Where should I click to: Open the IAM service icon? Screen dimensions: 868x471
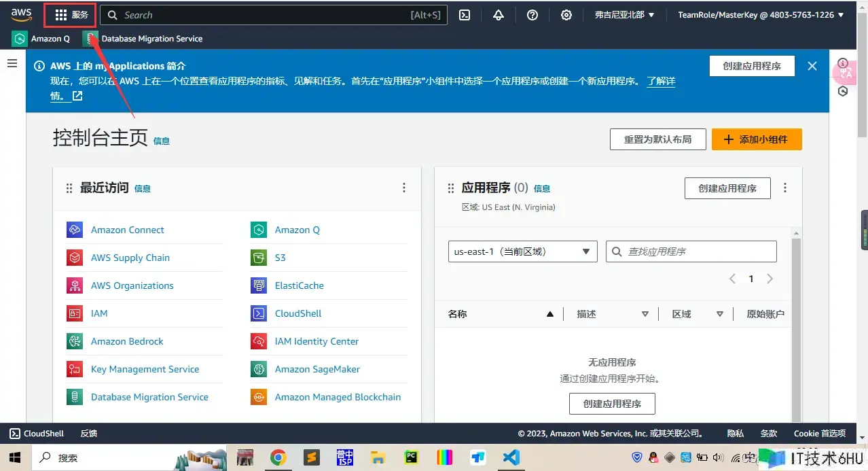coord(75,313)
